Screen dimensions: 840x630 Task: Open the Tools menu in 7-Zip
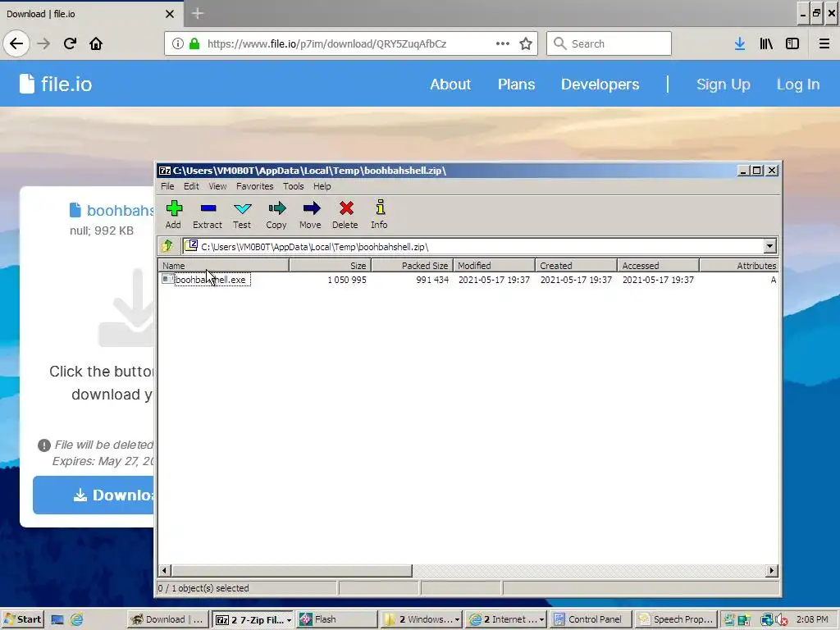click(294, 186)
